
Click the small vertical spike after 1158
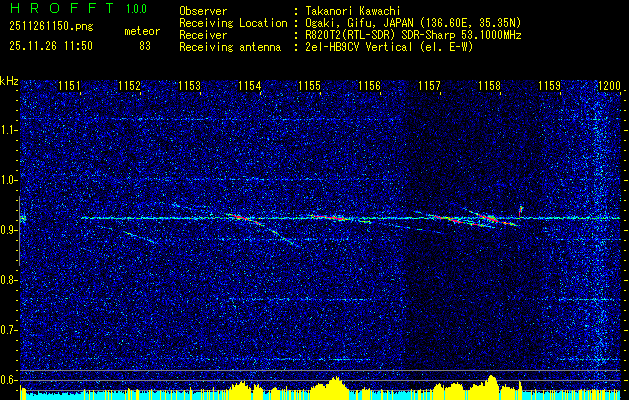[x=521, y=211]
